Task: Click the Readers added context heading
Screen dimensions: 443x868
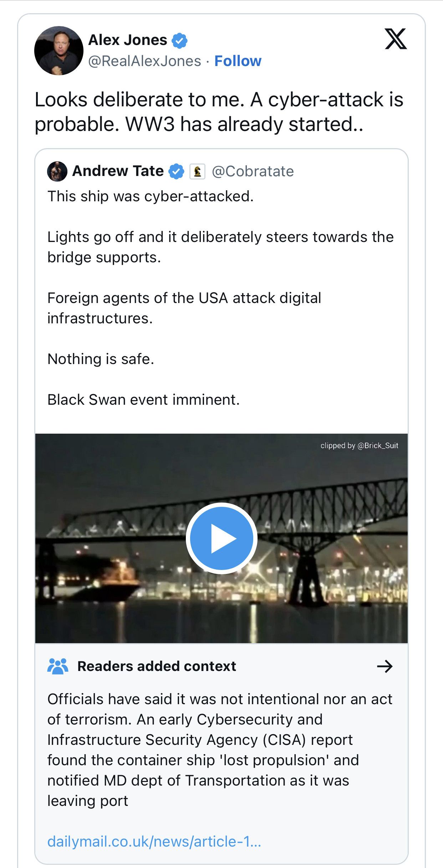Action: pyautogui.click(x=157, y=666)
